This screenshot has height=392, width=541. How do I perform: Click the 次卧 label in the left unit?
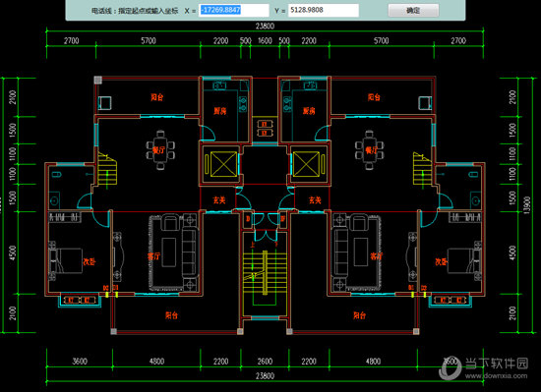89,261
